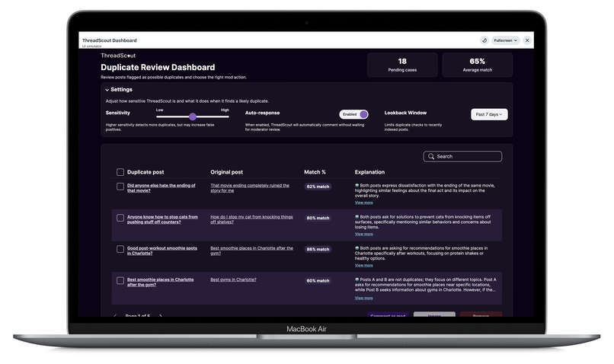Expand View more for movie ending explanation
Screen dimensions: 614x364
[364, 203]
